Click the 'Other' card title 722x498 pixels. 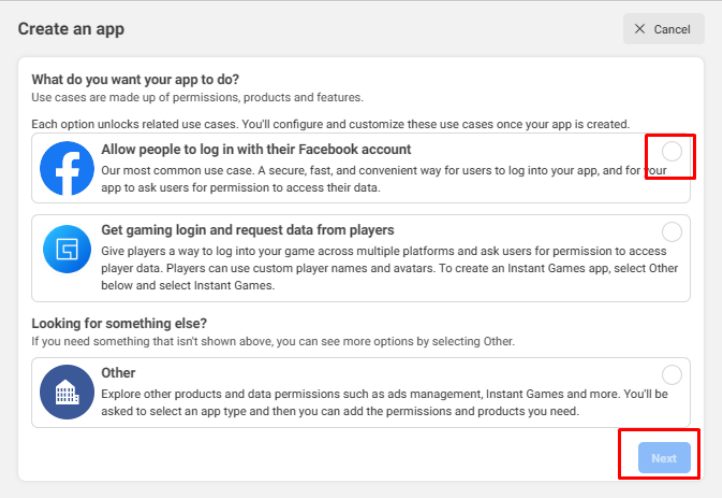118,373
